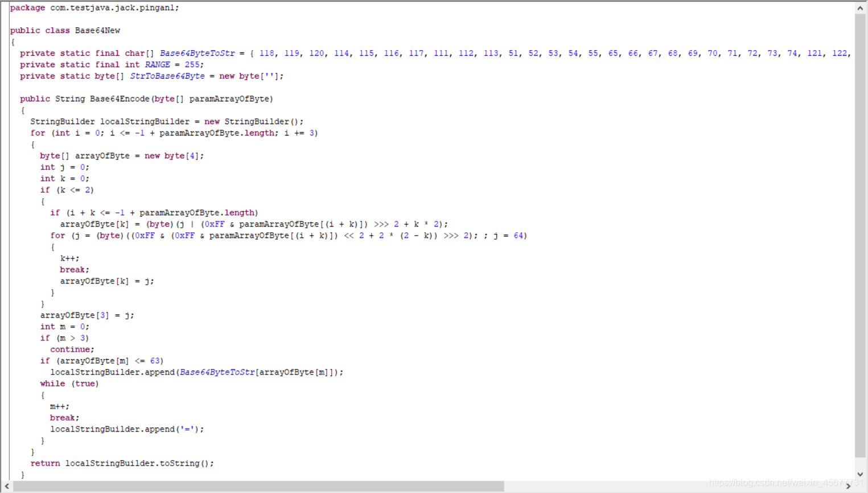Click the RANGE constant name
The width and height of the screenshot is (868, 493).
coord(157,65)
